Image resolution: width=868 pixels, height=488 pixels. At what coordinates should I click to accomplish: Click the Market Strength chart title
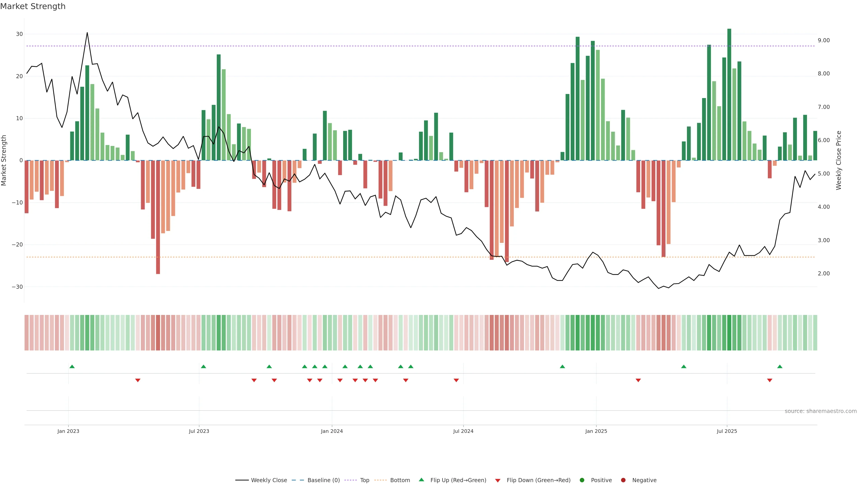pyautogui.click(x=33, y=6)
